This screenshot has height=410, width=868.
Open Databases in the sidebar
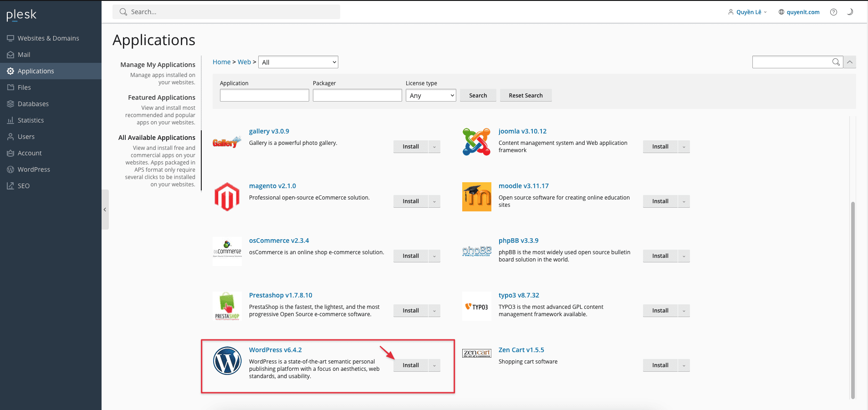[33, 104]
